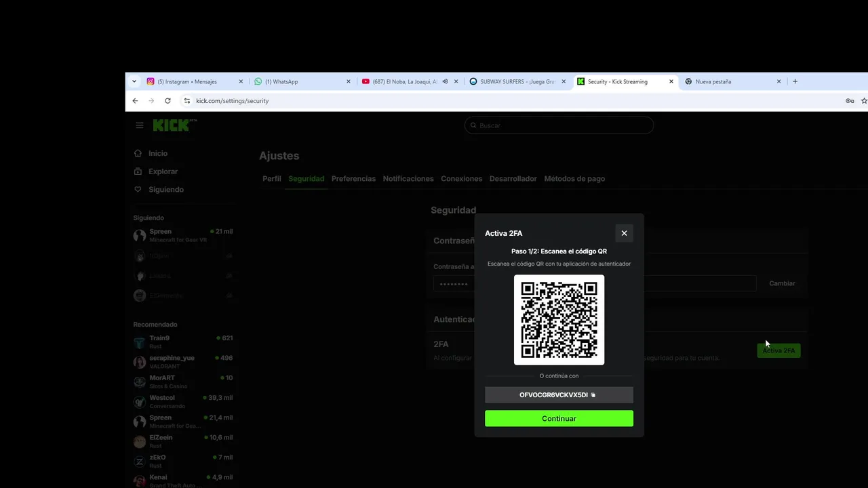Close the SUBWAY SURFERS browser tab
Image resolution: width=868 pixels, height=488 pixels.
[564, 81]
